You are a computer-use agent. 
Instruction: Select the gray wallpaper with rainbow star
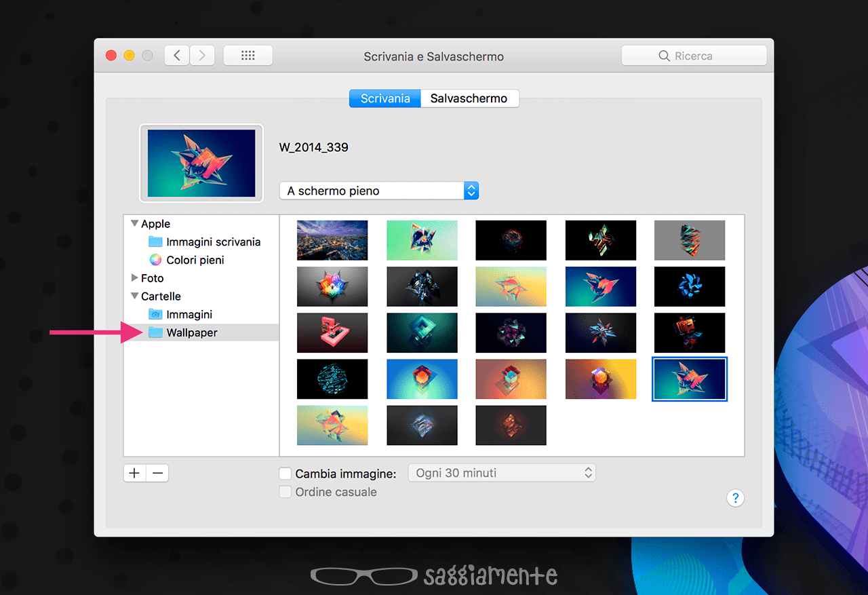(x=332, y=286)
